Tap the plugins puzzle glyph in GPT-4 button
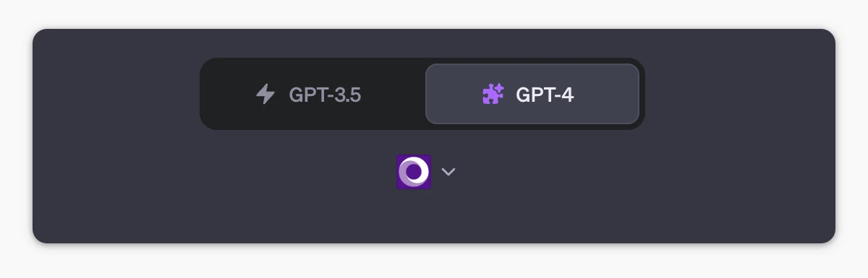The width and height of the screenshot is (868, 278). [x=493, y=94]
